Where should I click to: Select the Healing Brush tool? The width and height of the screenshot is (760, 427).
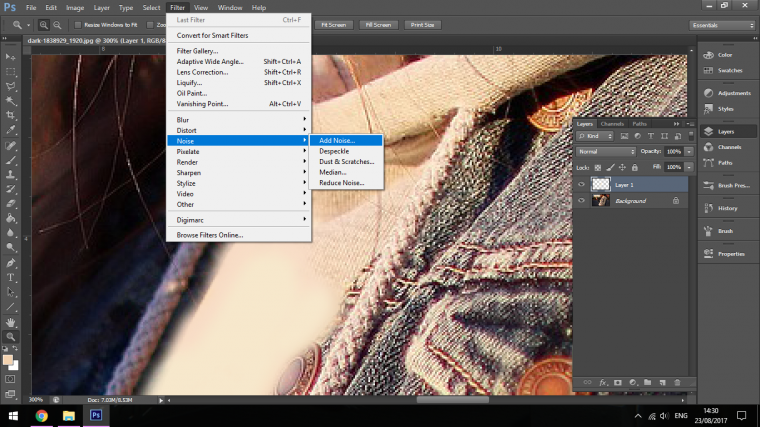click(10, 145)
